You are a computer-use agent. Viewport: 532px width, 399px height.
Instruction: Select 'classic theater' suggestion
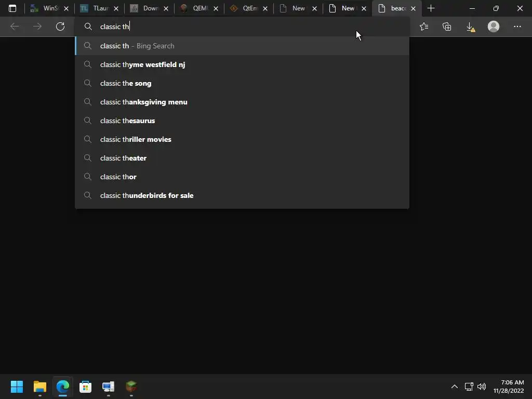coord(242,158)
